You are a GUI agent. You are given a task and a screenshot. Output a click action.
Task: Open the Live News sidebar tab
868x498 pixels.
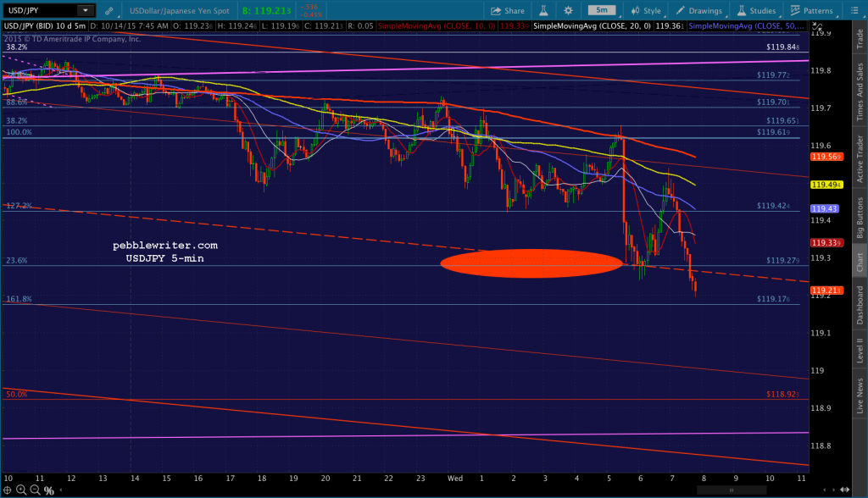(860, 396)
